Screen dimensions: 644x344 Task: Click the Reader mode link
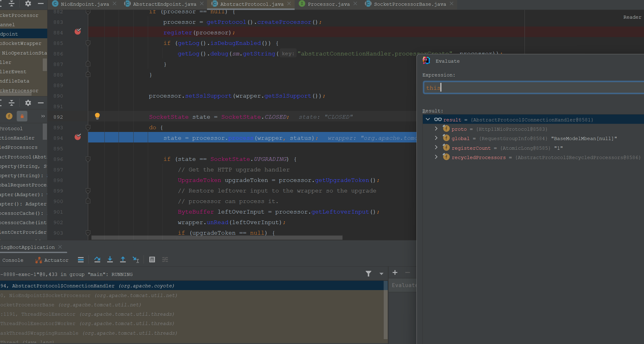tap(632, 17)
